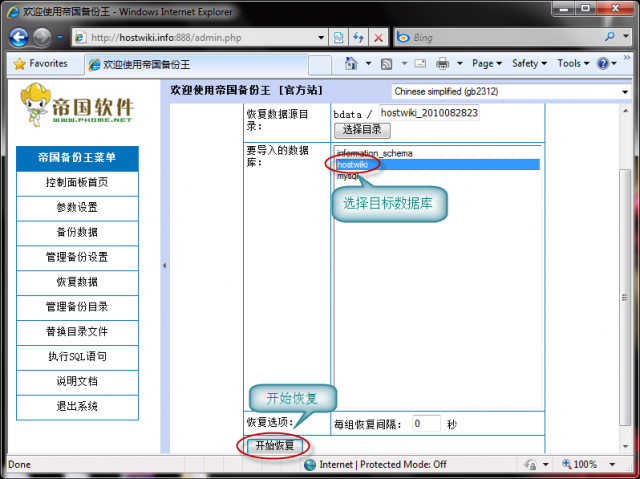
Task: Open 备份数据 in the sidebar menu
Action: (x=77, y=232)
